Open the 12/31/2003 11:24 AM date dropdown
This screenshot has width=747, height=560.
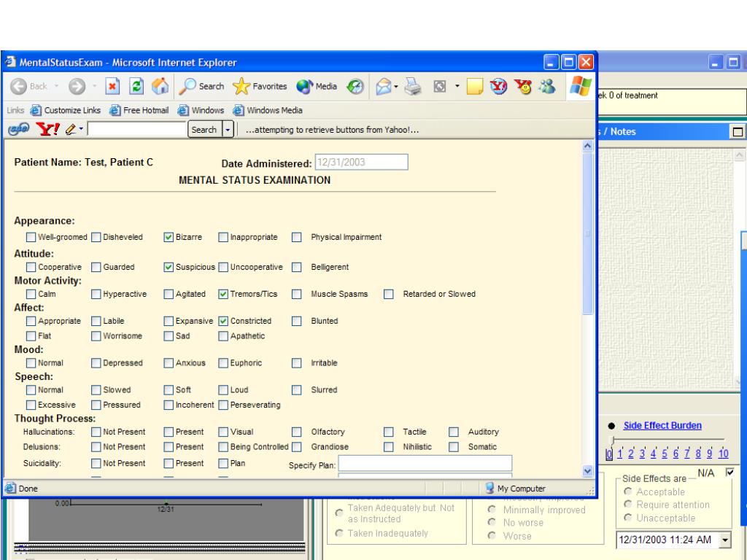pyautogui.click(x=725, y=540)
